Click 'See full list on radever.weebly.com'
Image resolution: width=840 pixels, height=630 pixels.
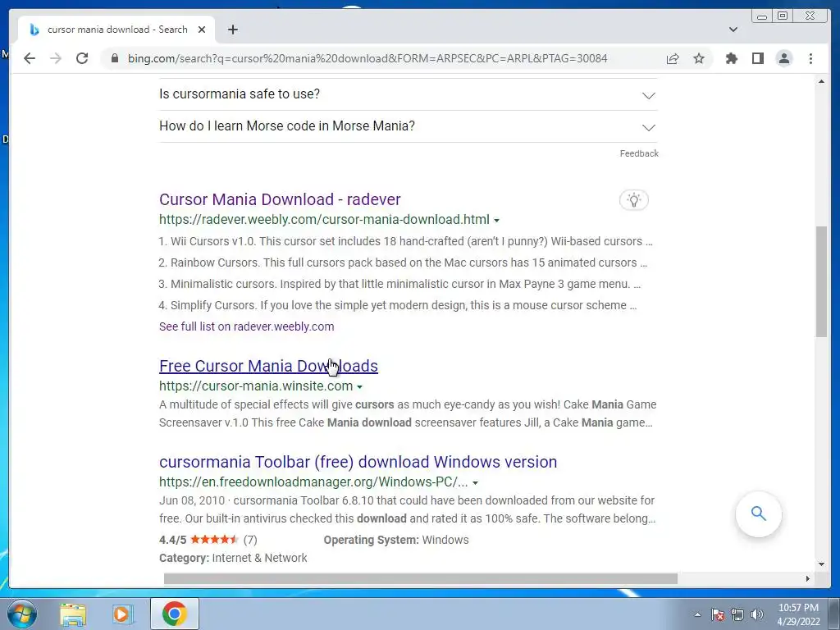[x=246, y=326]
